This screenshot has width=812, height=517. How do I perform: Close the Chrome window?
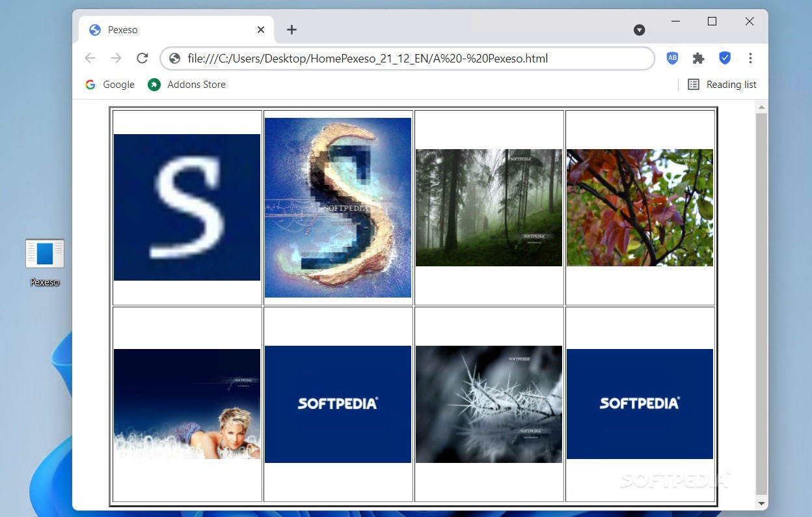click(x=750, y=21)
